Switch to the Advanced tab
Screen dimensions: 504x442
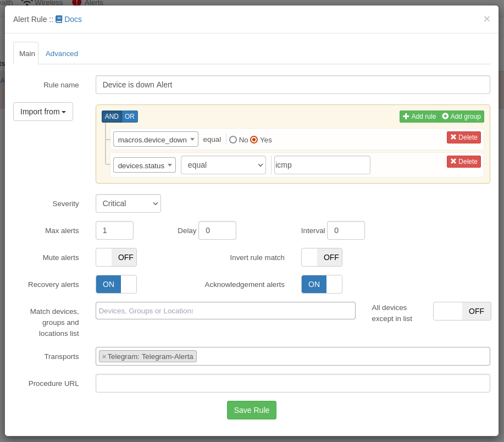(x=62, y=53)
